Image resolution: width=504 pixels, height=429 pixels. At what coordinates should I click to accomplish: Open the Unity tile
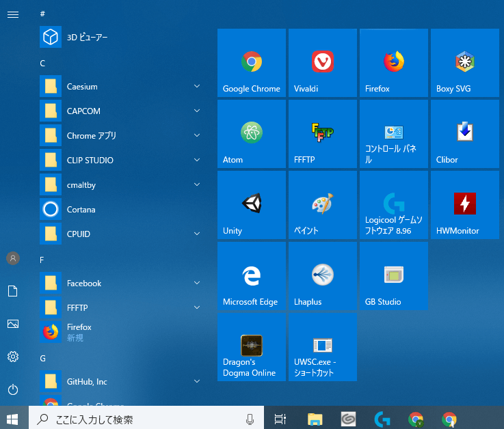[252, 205]
